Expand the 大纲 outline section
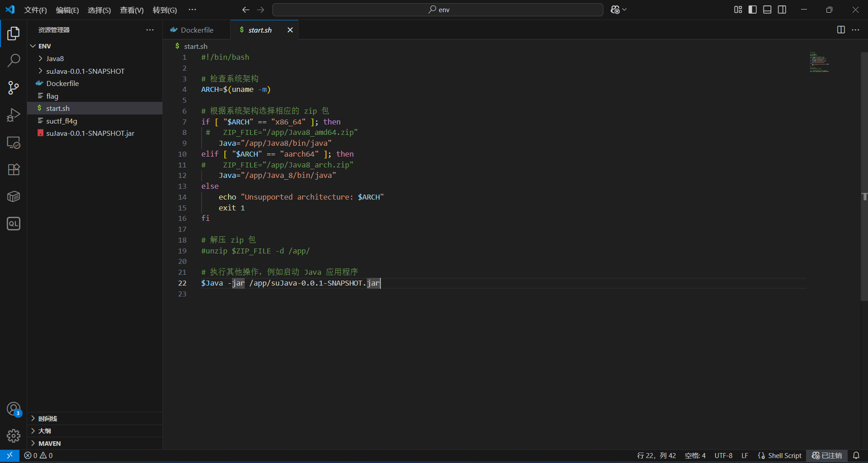Image resolution: width=868 pixels, height=463 pixels. tap(95, 431)
